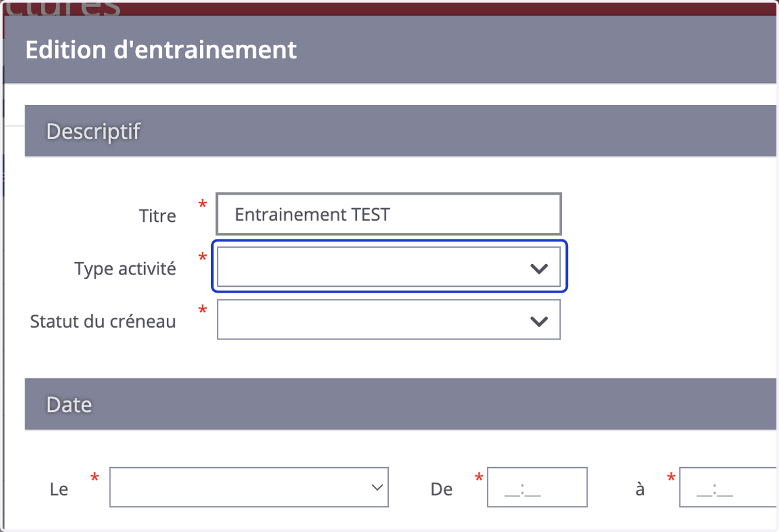Screen dimensions: 779x532
Task: Open the Type activité dropdown
Action: [388, 267]
